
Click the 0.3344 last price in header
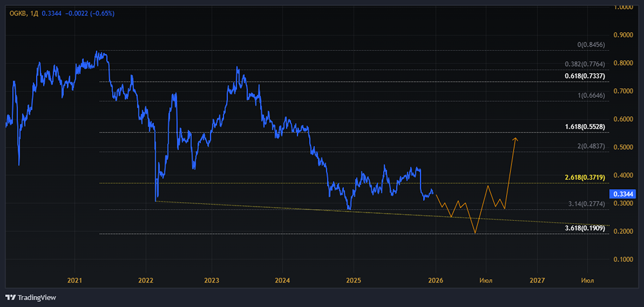click(52, 14)
